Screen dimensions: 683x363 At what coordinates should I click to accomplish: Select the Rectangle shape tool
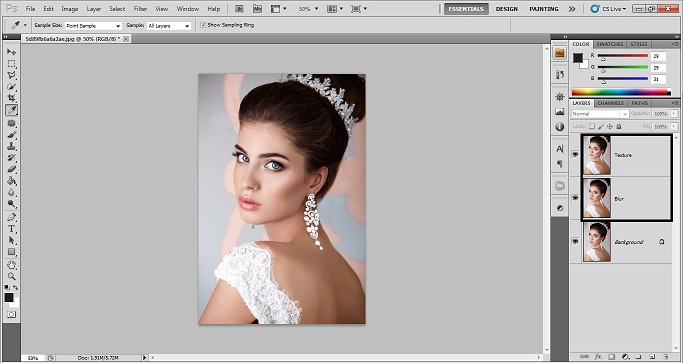point(11,252)
